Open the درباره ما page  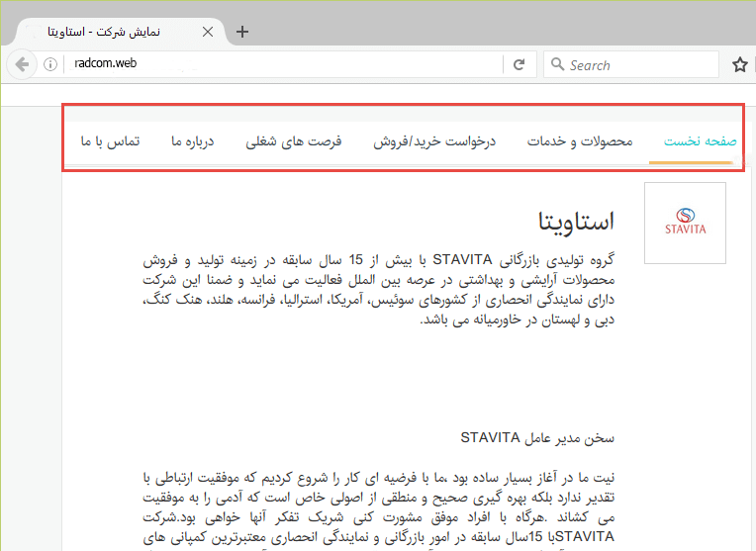tap(193, 141)
